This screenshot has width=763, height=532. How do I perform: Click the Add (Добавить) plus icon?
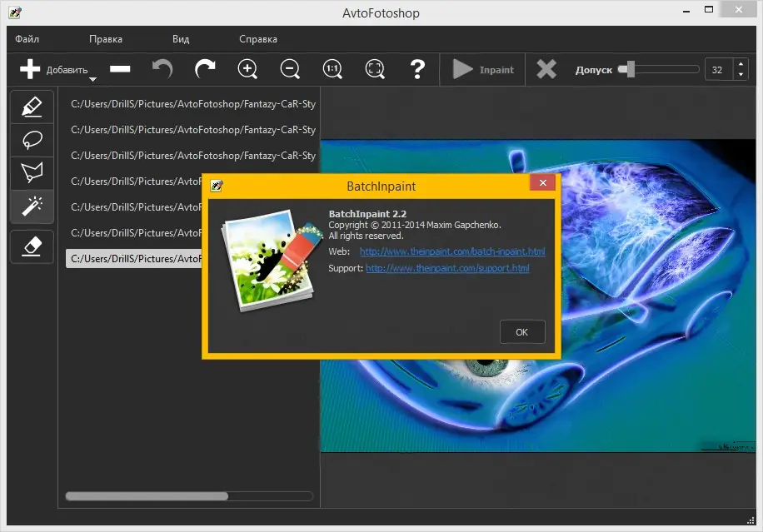(x=30, y=69)
